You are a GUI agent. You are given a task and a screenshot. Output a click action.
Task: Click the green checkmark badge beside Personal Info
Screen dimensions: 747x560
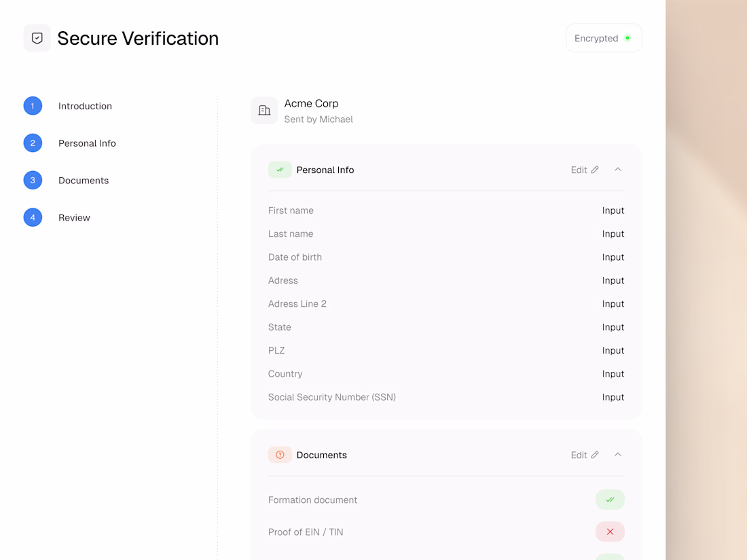[280, 170]
